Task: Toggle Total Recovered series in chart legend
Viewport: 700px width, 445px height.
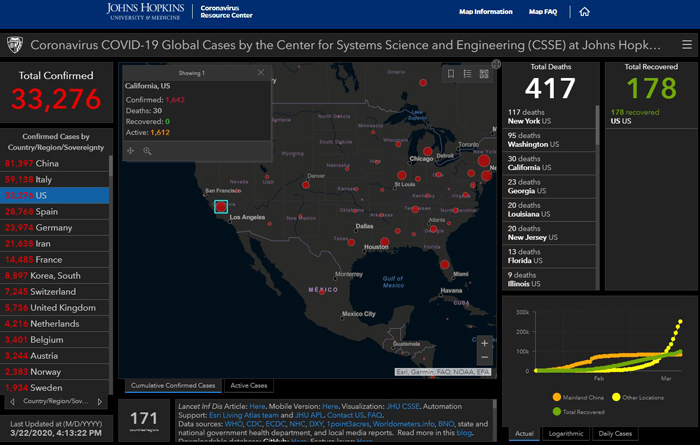Action: 578,412
